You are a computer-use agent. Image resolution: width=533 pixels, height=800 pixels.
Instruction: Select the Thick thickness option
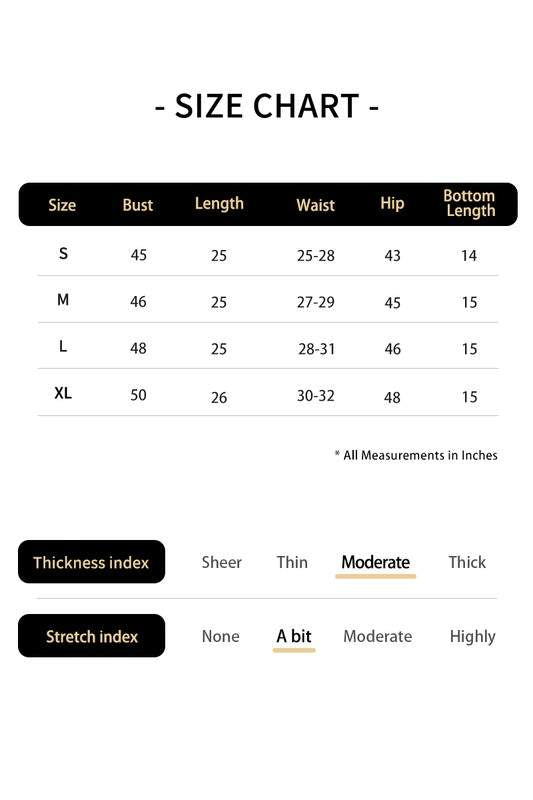[467, 562]
